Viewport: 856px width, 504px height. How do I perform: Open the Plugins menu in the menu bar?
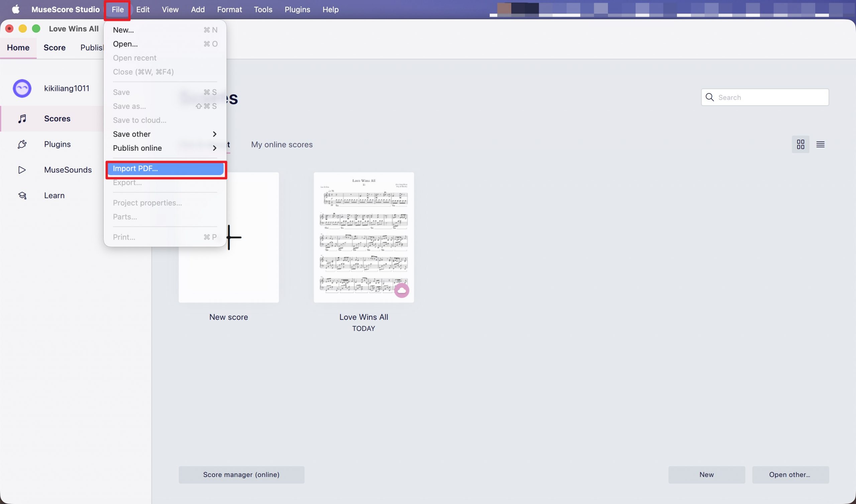[297, 9]
